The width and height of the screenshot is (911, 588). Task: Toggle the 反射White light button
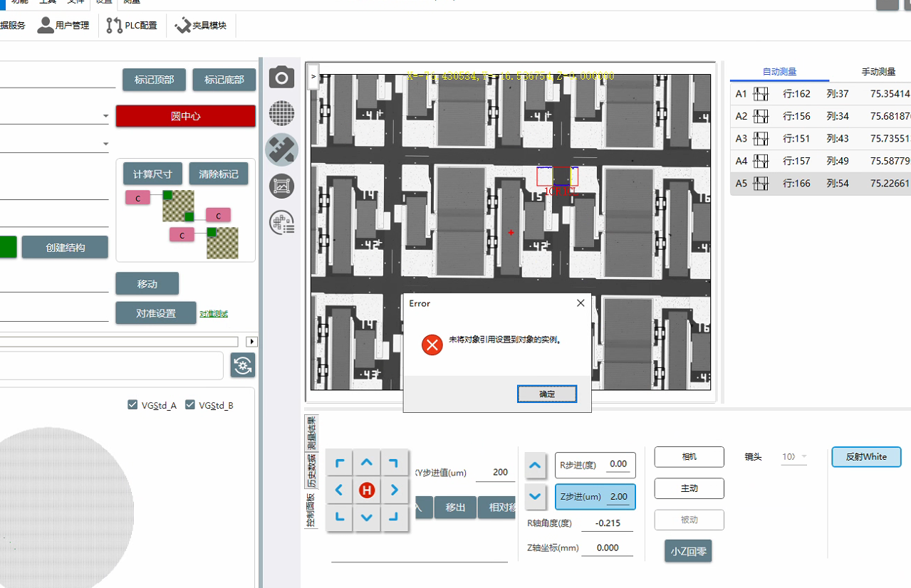tap(865, 457)
